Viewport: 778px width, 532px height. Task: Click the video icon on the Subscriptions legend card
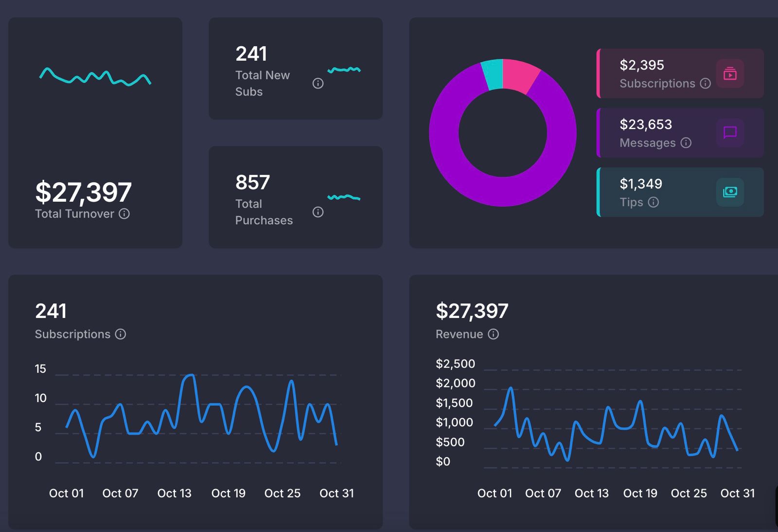point(729,74)
